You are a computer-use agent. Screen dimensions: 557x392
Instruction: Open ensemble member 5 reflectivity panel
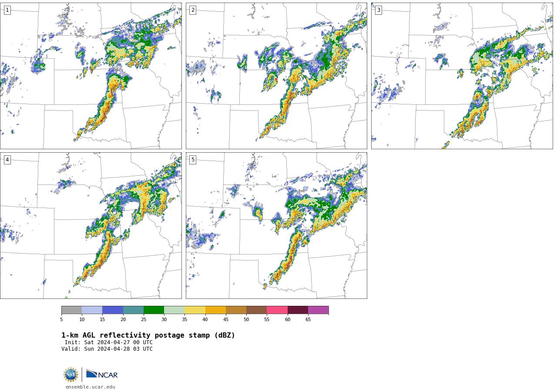(x=276, y=225)
